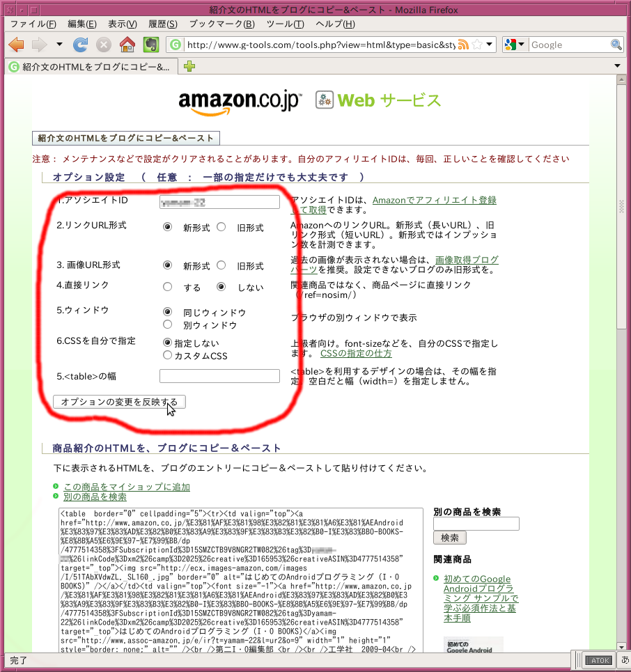The width and height of the screenshot is (631, 672).
Task: Click the URL address field
Action: click(320, 45)
